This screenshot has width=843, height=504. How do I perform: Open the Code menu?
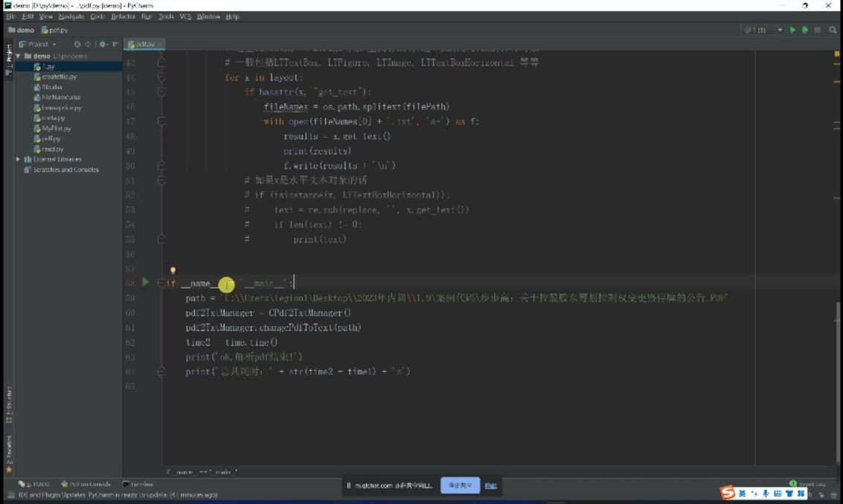[x=97, y=16]
